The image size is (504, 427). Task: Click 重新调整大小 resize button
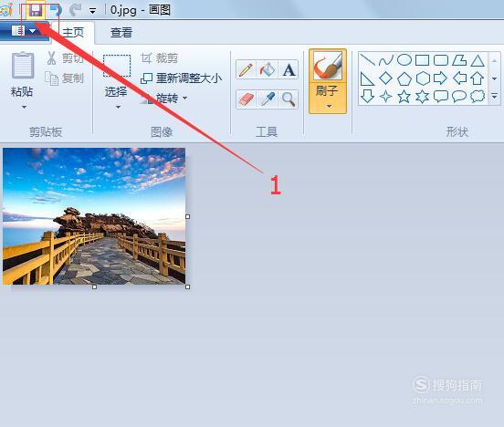coord(182,78)
